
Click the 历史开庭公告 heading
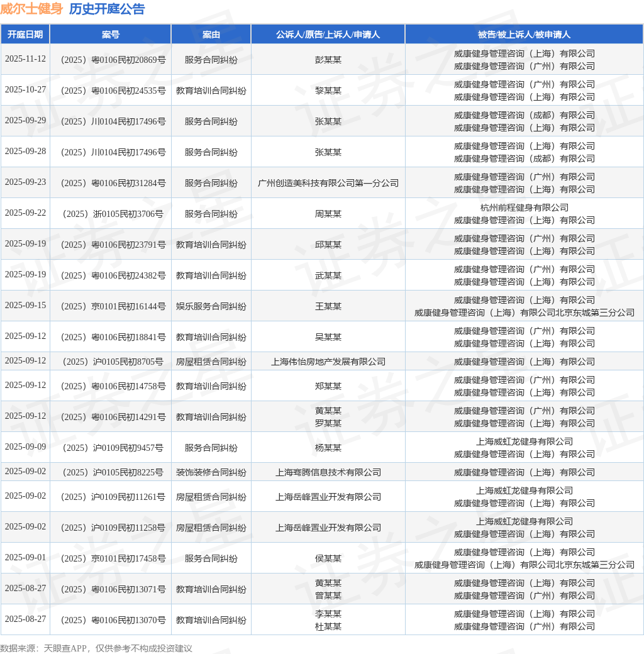(107, 9)
